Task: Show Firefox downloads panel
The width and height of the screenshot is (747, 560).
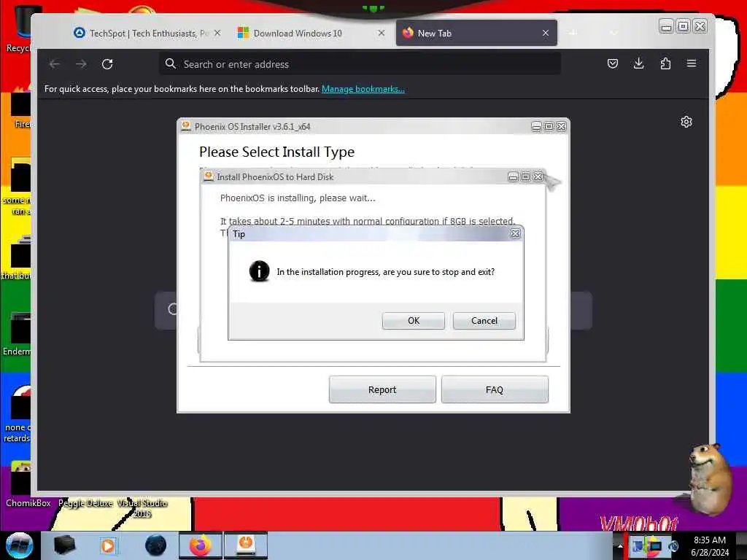Action: pyautogui.click(x=639, y=63)
